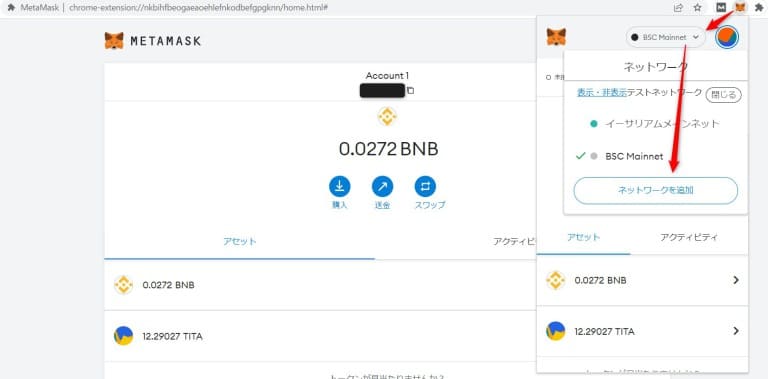Click TITA token icon in popup asset list
768x379 pixels.
pos(555,332)
